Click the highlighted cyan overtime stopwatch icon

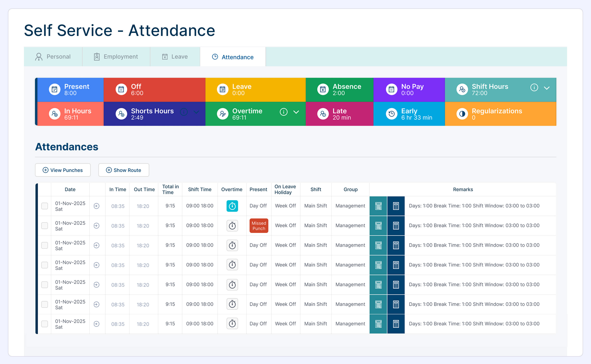click(x=232, y=206)
